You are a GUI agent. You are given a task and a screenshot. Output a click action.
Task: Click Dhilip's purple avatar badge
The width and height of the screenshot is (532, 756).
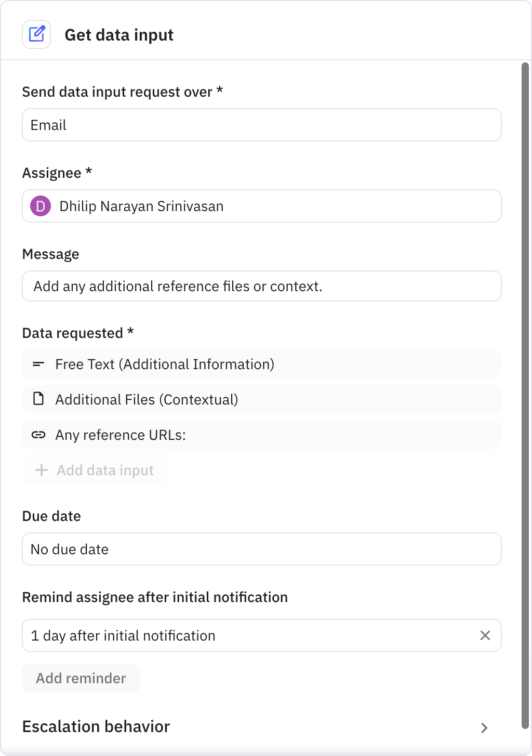pyautogui.click(x=41, y=206)
